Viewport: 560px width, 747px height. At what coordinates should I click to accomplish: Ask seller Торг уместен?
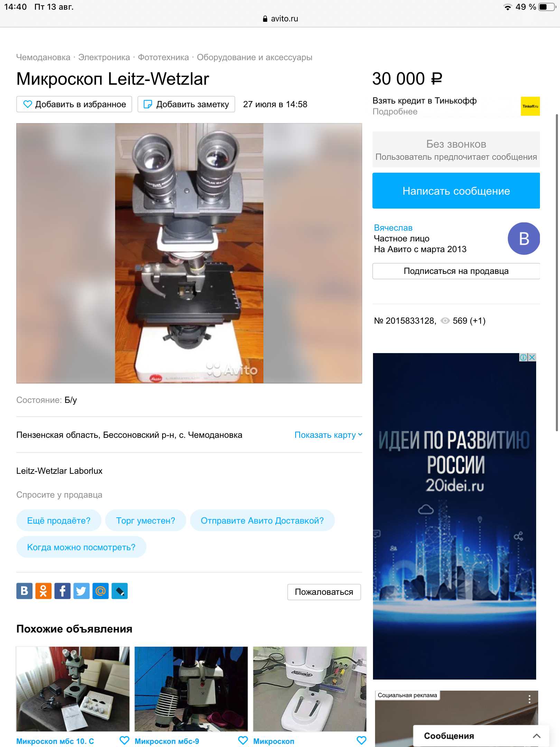[x=146, y=520]
